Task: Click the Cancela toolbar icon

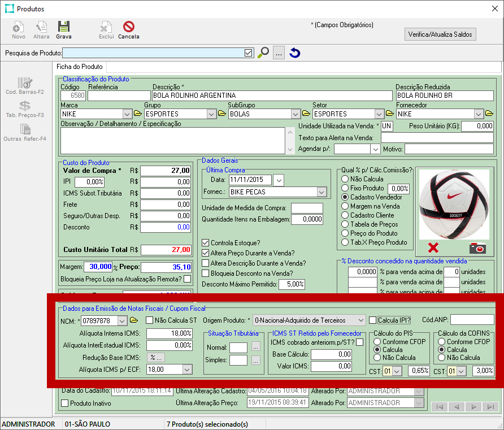Action: (129, 27)
